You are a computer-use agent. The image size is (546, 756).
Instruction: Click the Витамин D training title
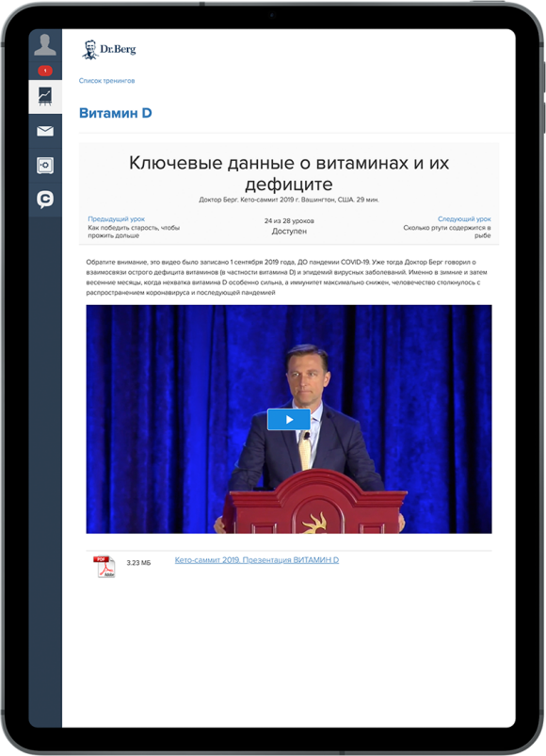pyautogui.click(x=116, y=113)
